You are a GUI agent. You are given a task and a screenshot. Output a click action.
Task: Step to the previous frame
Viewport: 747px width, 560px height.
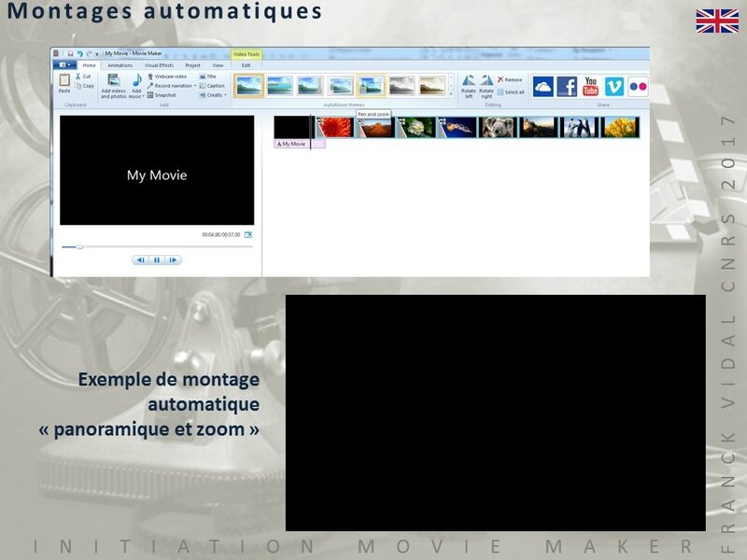(141, 260)
